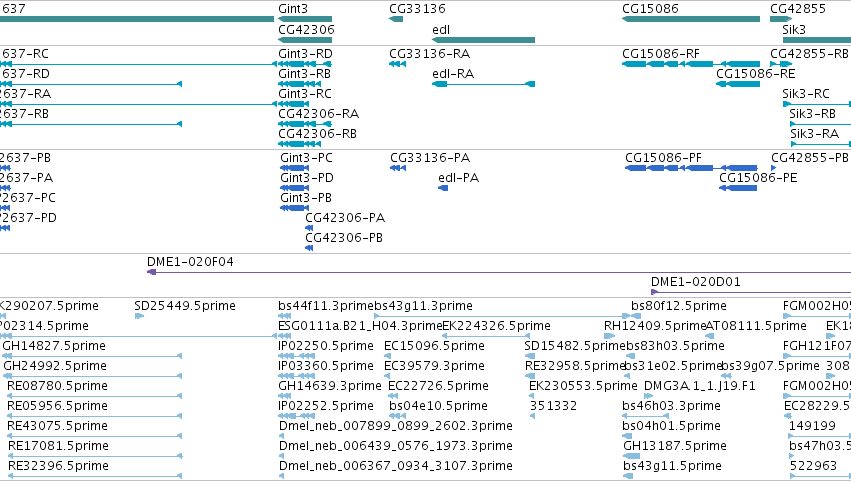
Task: Open protein CG42855-PB
Action: click(x=810, y=158)
